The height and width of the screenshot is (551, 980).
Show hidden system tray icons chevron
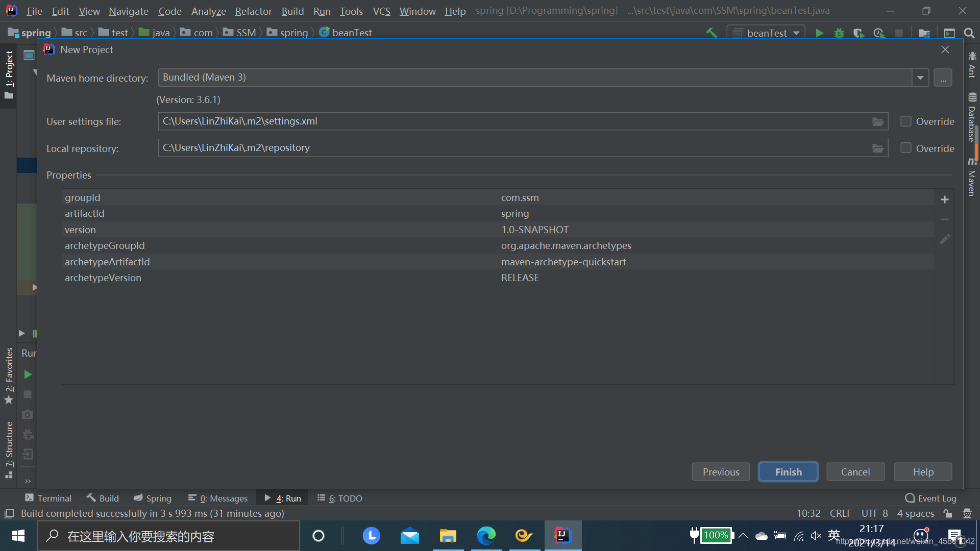coord(743,535)
